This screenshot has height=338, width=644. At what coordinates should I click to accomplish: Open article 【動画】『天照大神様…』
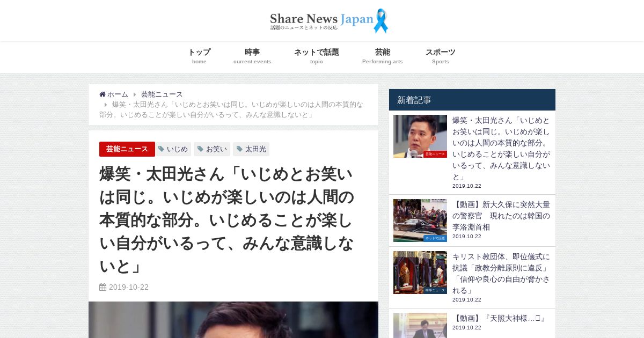(500, 319)
